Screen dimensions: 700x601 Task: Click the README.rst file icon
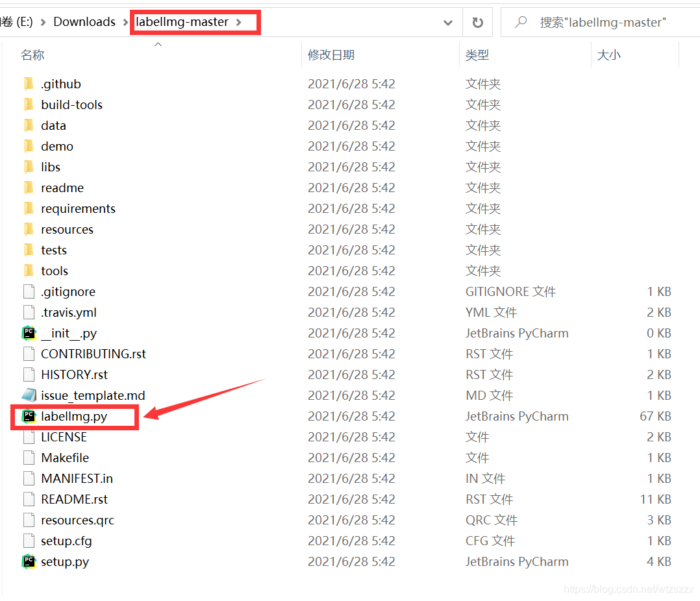tap(29, 499)
